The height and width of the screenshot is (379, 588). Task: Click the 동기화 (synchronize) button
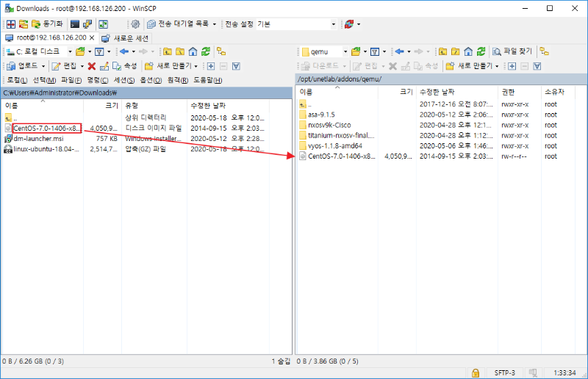tap(47, 24)
